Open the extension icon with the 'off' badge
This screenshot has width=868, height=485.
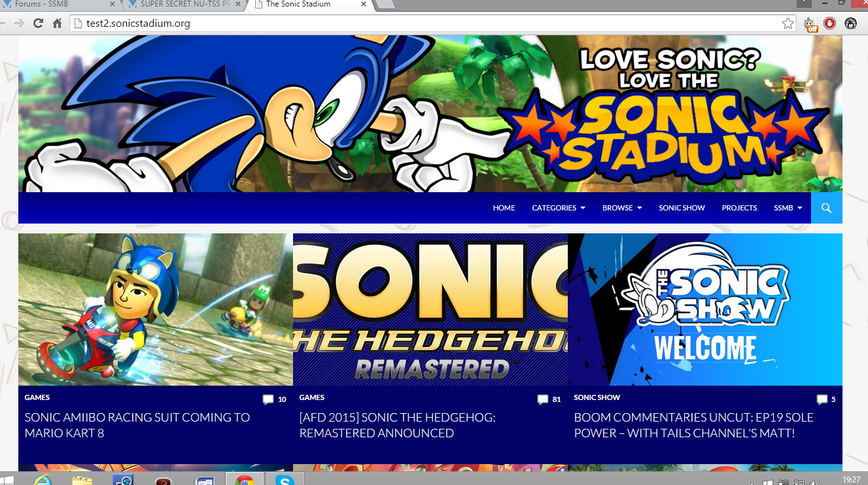[811, 24]
